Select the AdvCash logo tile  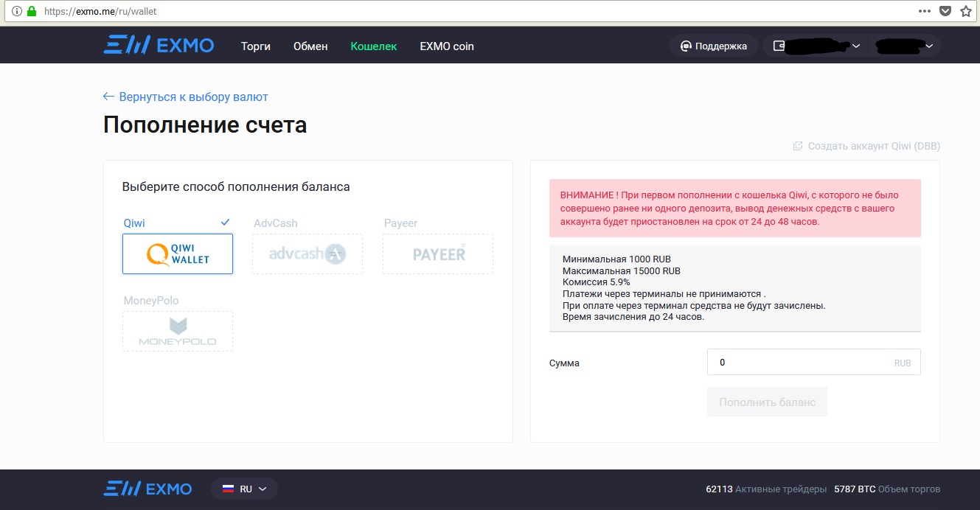pyautogui.click(x=307, y=254)
